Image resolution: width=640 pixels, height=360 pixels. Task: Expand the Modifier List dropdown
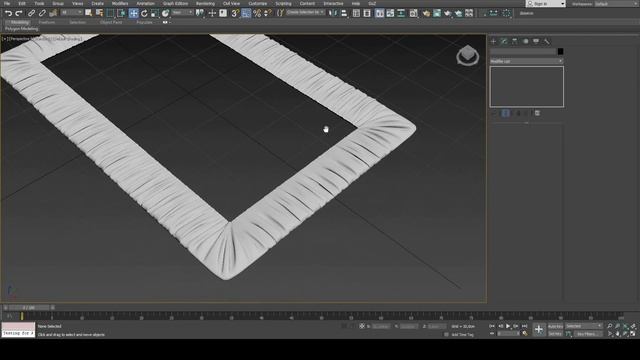point(527,61)
